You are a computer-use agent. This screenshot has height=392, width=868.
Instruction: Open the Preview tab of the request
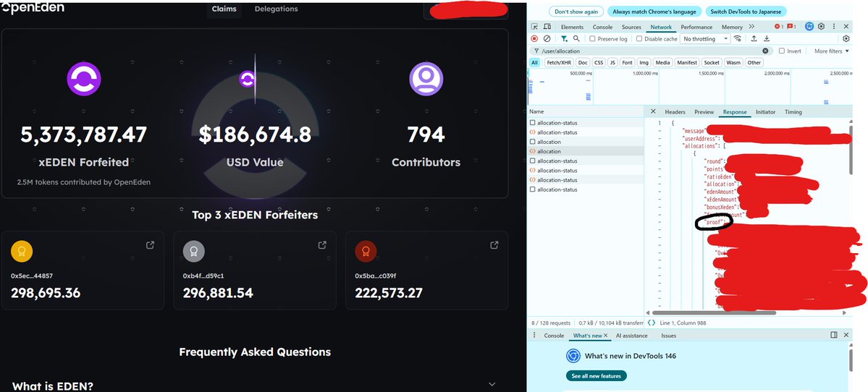(x=704, y=112)
